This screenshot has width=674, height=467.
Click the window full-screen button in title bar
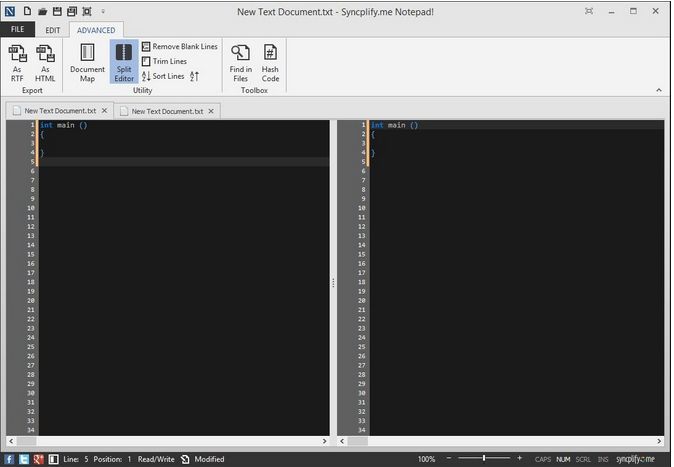589,11
